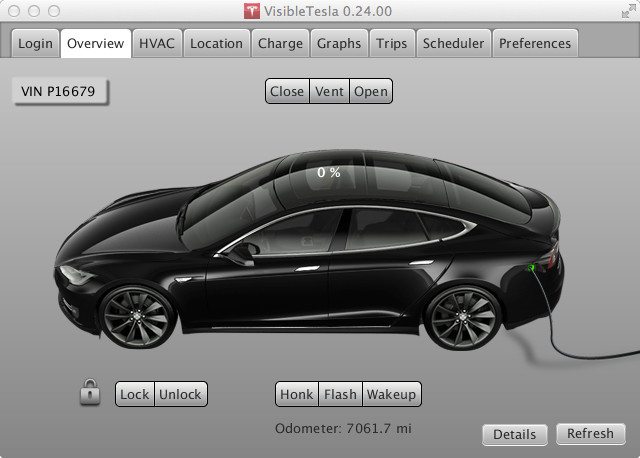Click the VIN P16679 button
Screen dimensions: 640x458
click(x=60, y=91)
